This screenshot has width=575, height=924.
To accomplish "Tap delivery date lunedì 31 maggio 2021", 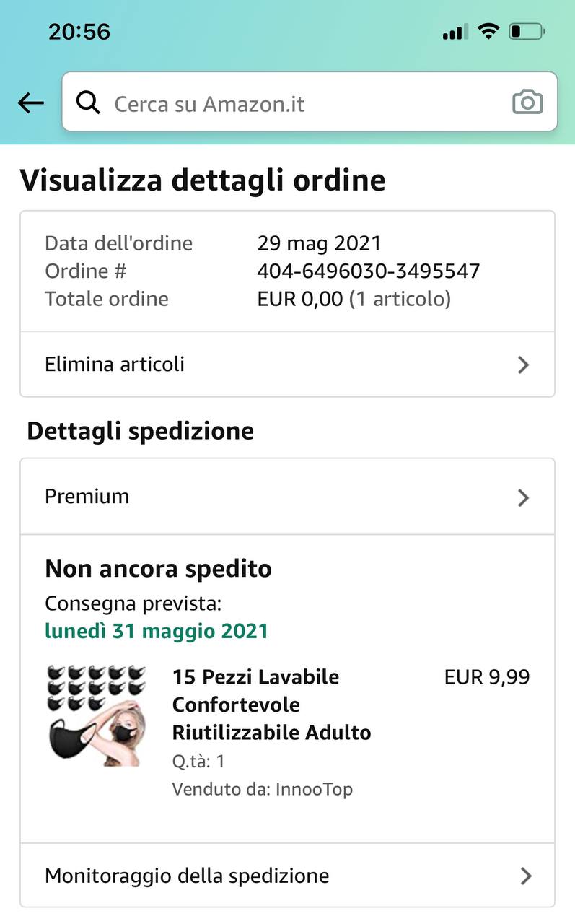I will [x=157, y=631].
